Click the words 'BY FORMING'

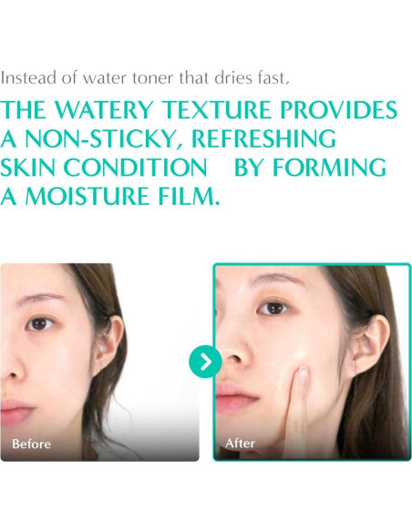tap(310, 168)
